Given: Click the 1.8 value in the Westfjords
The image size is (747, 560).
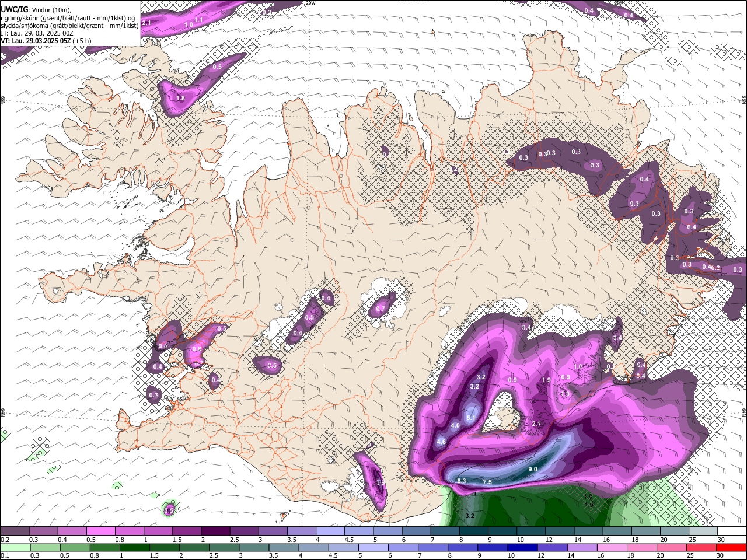Looking at the screenshot, I should pyautogui.click(x=180, y=99).
